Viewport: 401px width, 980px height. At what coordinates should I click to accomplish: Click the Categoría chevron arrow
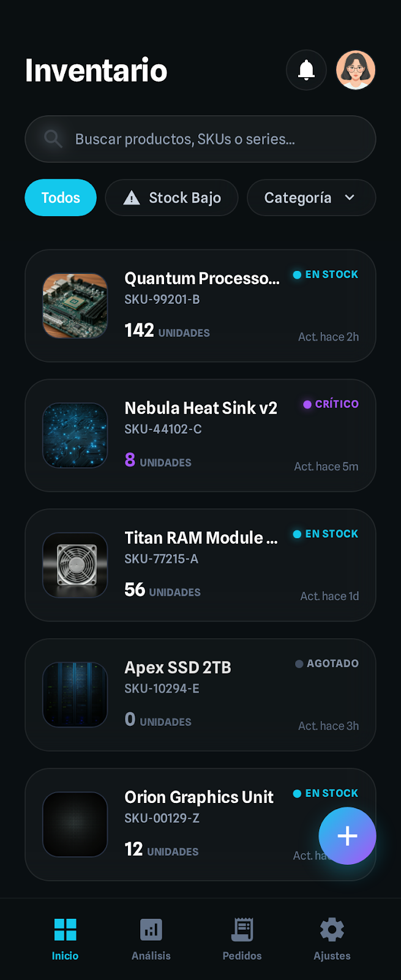click(x=350, y=198)
